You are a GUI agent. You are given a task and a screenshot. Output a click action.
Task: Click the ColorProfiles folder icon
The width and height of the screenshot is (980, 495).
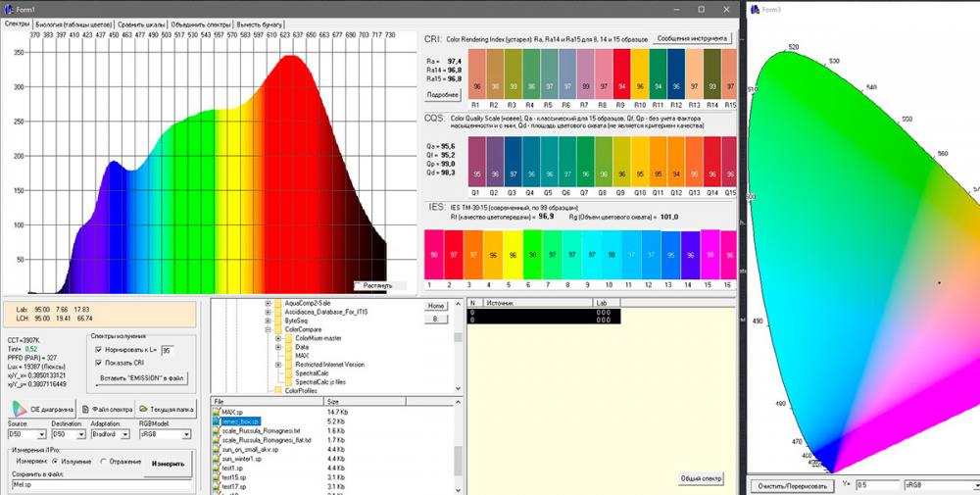click(x=278, y=391)
